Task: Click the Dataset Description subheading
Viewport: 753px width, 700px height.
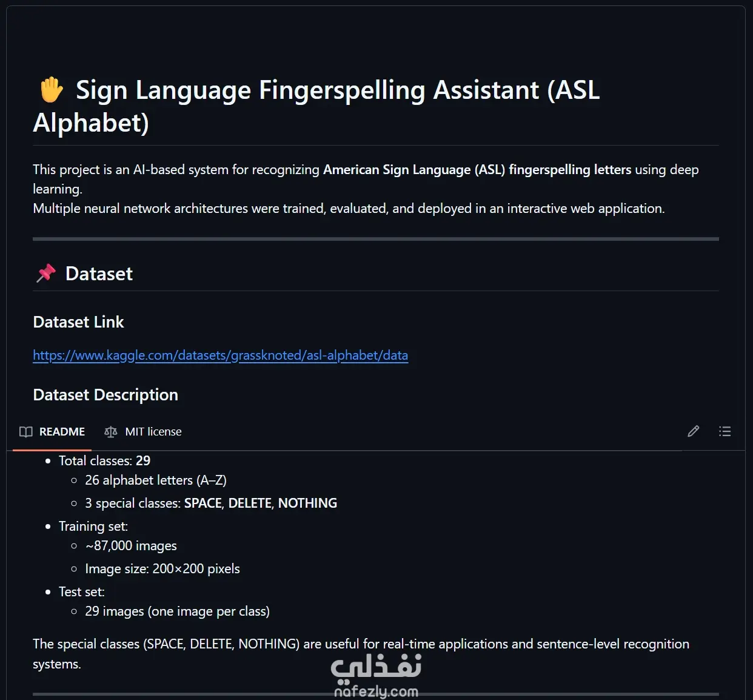Action: click(105, 395)
